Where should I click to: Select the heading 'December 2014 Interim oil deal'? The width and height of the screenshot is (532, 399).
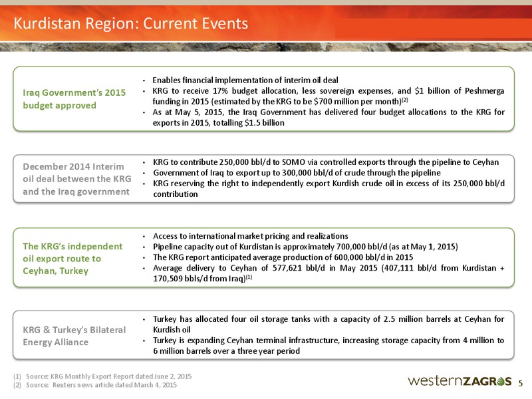click(x=76, y=179)
